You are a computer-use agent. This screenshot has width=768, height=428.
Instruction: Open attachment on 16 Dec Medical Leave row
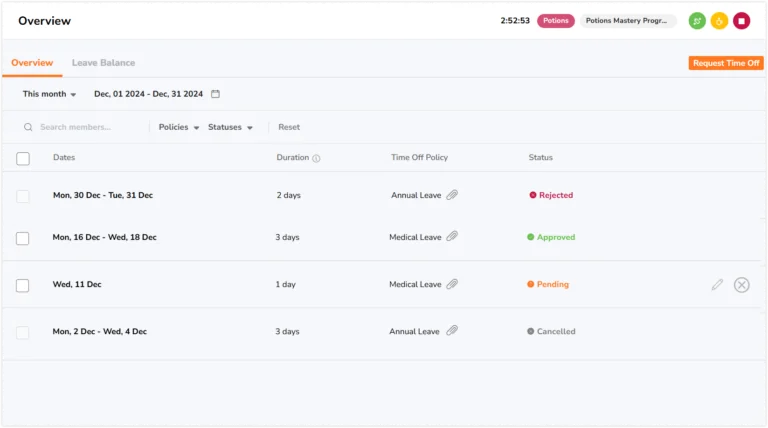[452, 237]
